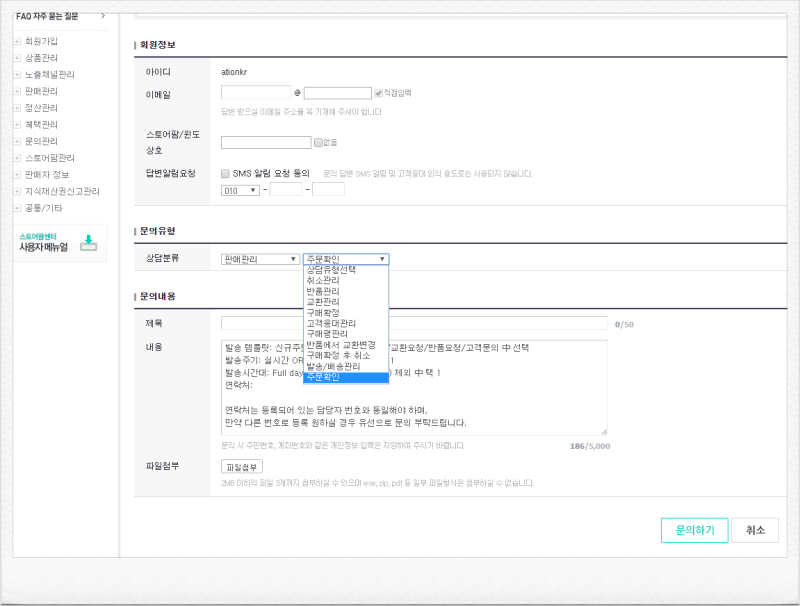Focus the email domain input field
The height and width of the screenshot is (606, 800).
pos(337,93)
